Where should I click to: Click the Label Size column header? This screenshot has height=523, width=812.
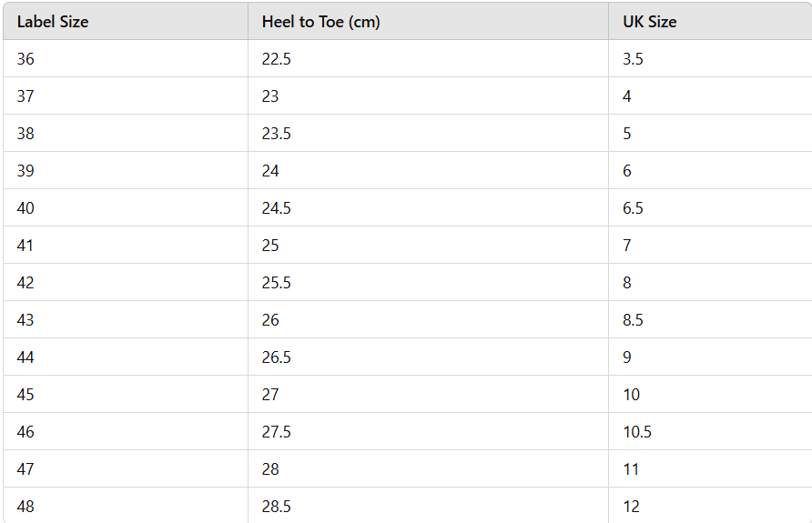[53, 22]
